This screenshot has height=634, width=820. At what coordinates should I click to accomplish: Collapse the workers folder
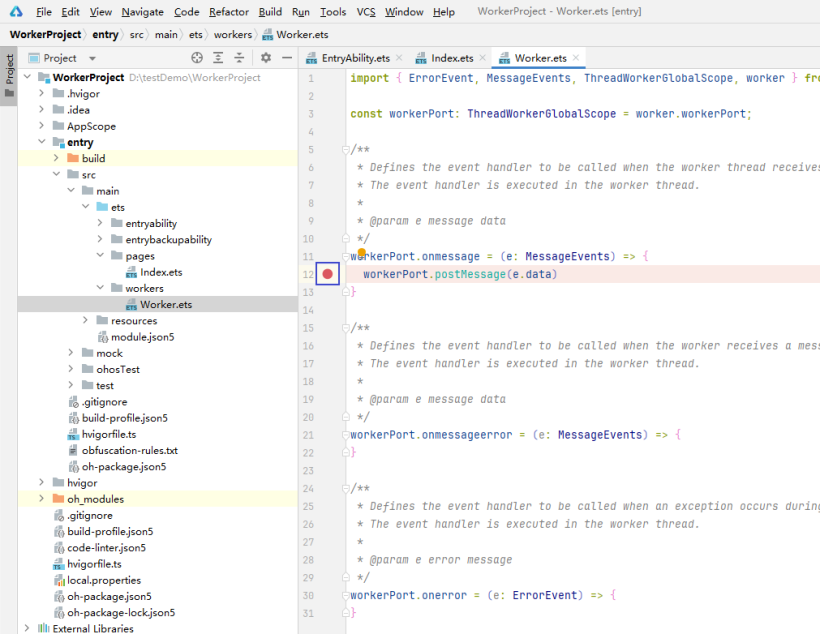click(x=100, y=288)
